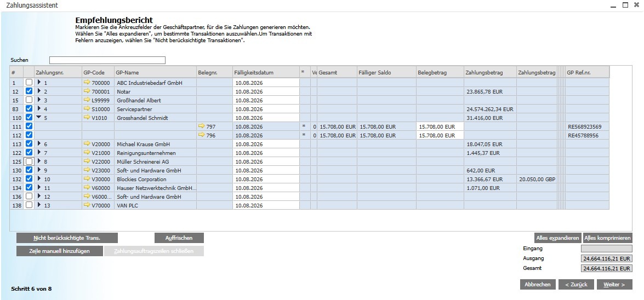Viewport: 644px width, 300px height.
Task: Uncheck the Notar row checkbox
Action: tap(29, 91)
